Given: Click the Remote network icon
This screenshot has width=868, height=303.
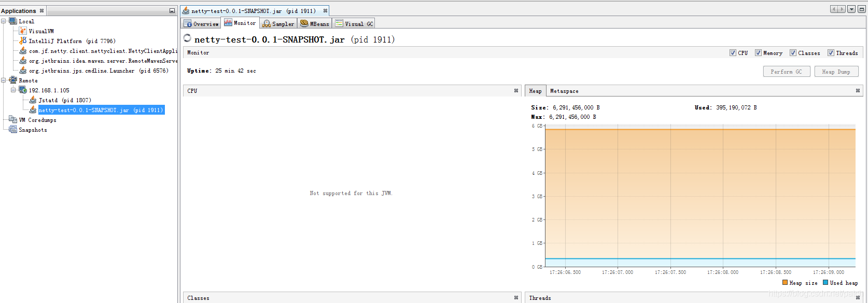Looking at the screenshot, I should pyautogui.click(x=13, y=80).
